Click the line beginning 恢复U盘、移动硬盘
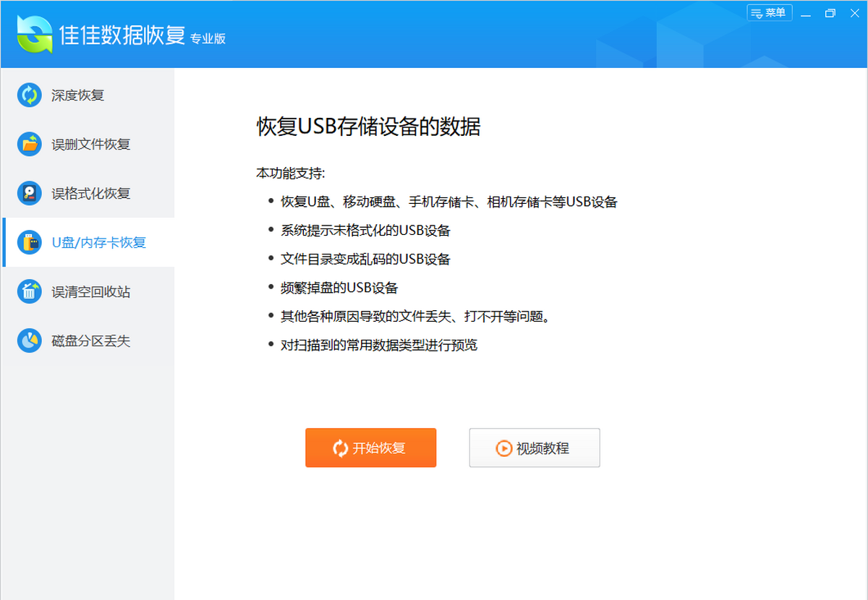 pos(449,202)
